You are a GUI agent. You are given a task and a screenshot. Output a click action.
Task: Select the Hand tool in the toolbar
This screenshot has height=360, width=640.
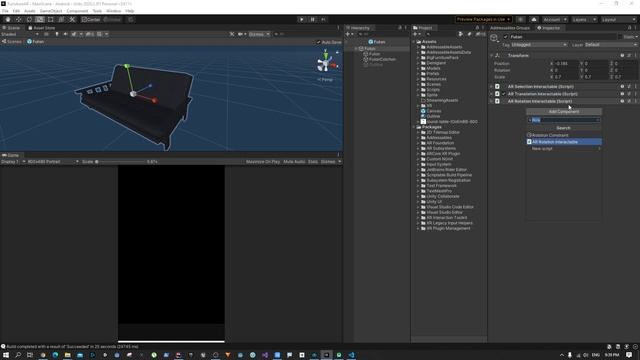[x=8, y=20]
